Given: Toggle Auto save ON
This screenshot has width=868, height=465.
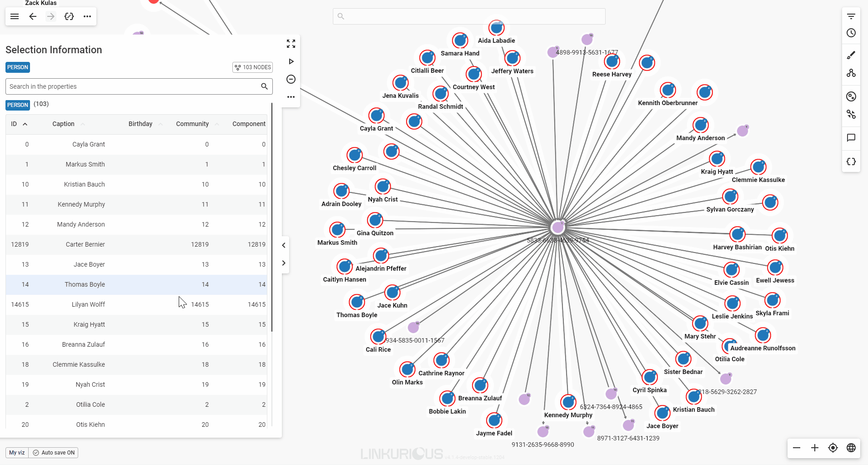Looking at the screenshot, I should click(54, 453).
